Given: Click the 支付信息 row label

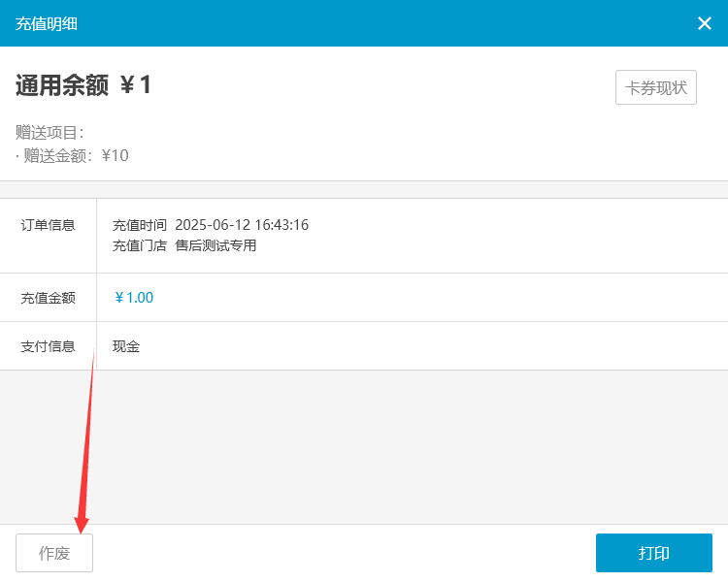Looking at the screenshot, I should [48, 346].
